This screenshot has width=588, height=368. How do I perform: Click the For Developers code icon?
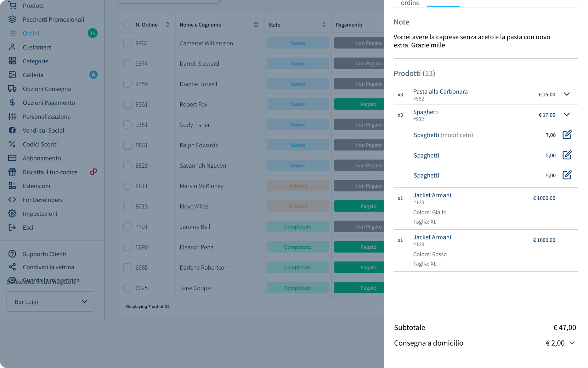12,200
